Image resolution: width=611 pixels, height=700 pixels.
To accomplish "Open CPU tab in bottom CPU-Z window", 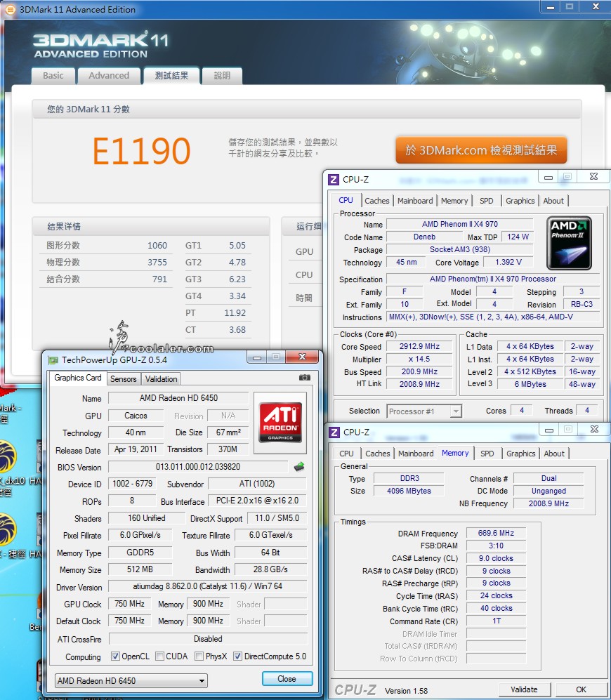I will click(346, 454).
